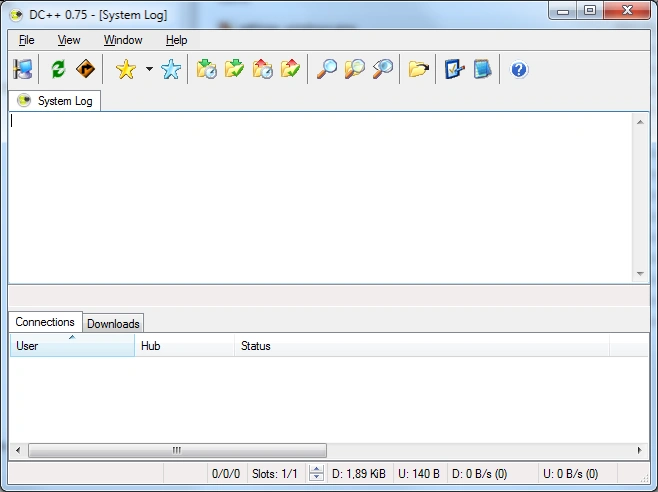Select the System Log tab
This screenshot has width=658, height=492.
(x=55, y=101)
